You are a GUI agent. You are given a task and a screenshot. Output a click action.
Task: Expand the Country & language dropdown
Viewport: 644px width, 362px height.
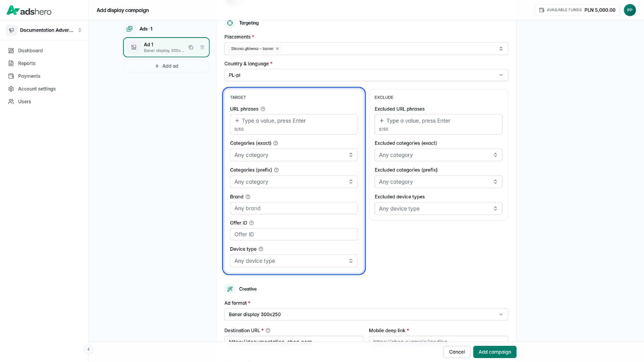pyautogui.click(x=366, y=75)
